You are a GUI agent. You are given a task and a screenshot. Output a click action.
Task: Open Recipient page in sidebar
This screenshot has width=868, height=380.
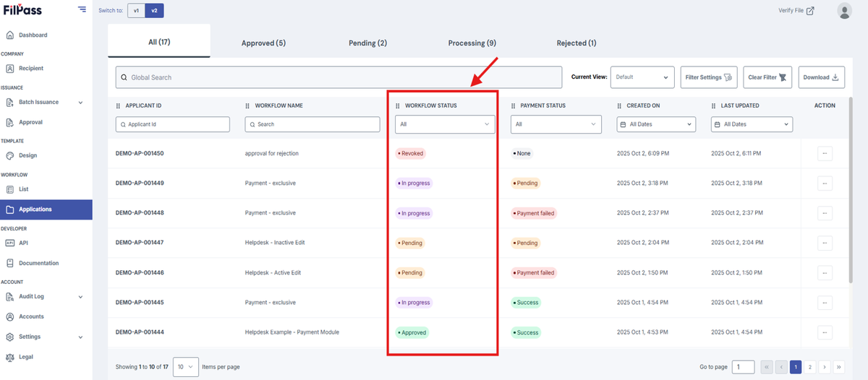[x=31, y=68]
